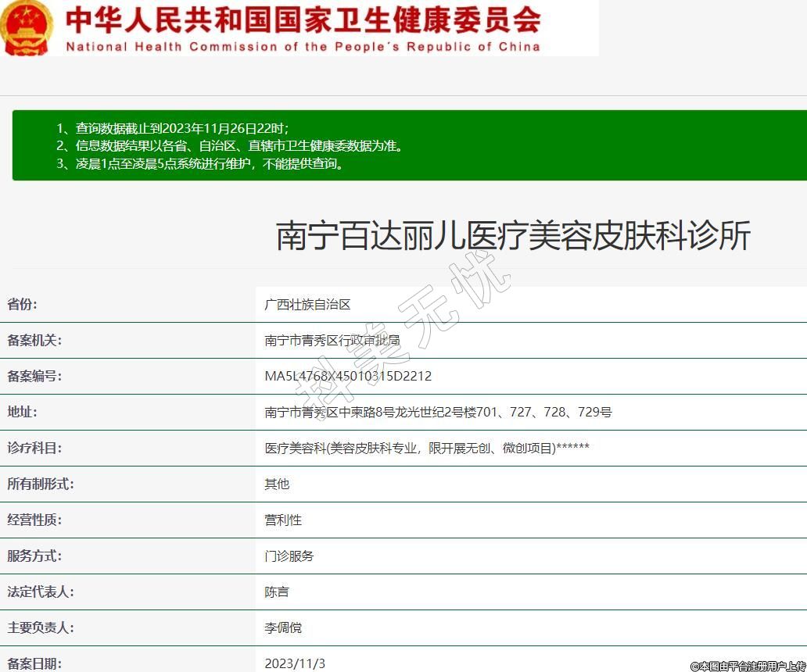Click the 主要负责人 name value
Viewport: 807px width, 672px height.
click(x=283, y=628)
